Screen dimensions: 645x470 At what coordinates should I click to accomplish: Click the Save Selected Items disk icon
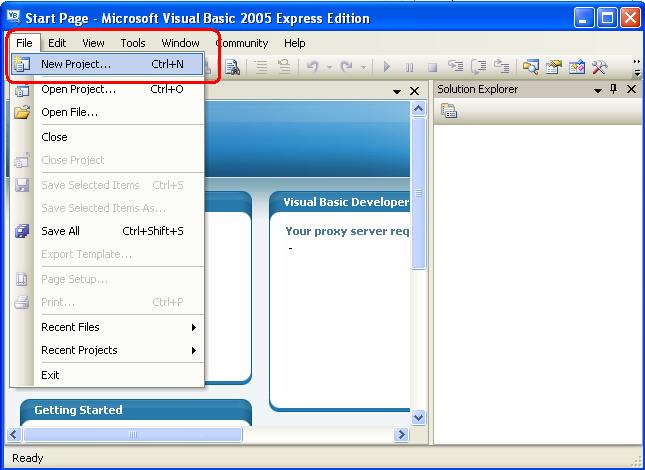[22, 185]
